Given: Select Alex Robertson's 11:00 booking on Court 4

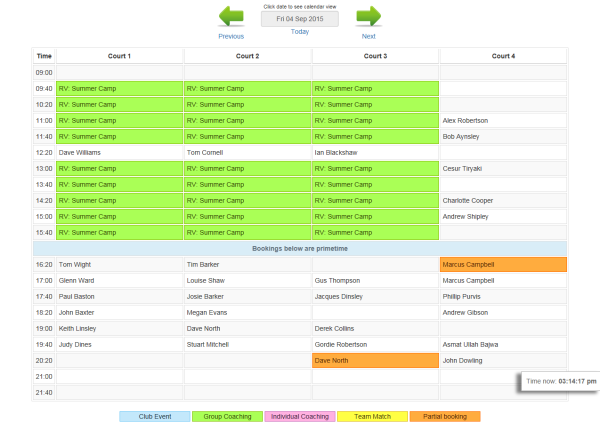Looking at the screenshot, I should click(503, 120).
